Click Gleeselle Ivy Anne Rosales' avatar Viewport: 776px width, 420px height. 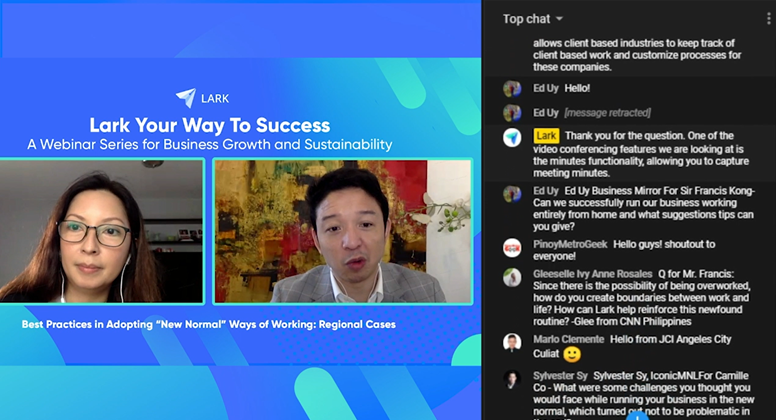(x=512, y=276)
